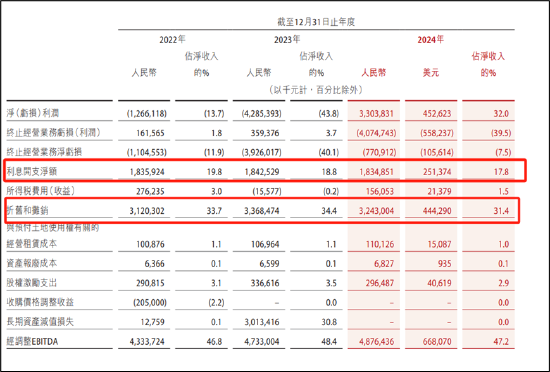
Task: Select the row label 折舊和攤銷
Action: (x=27, y=210)
